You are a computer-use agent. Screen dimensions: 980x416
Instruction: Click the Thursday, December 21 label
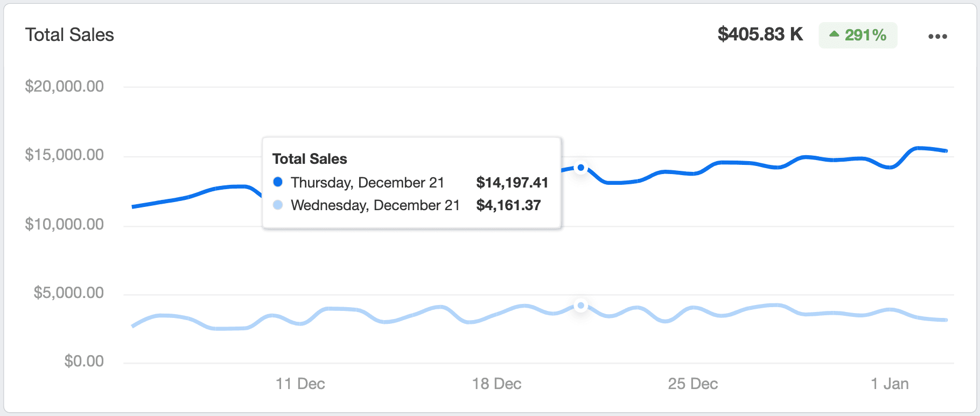pyautogui.click(x=367, y=183)
